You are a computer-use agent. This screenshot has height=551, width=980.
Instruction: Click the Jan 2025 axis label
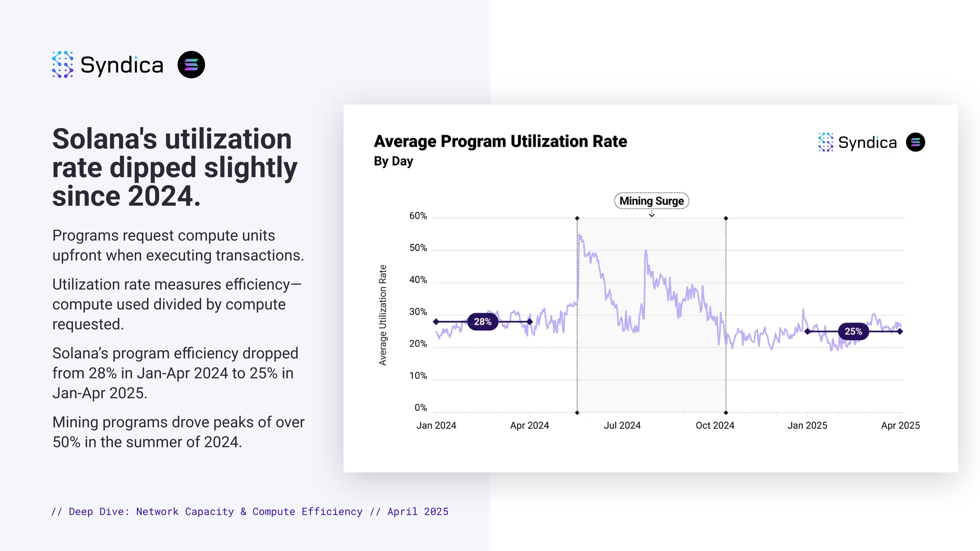coord(807,425)
